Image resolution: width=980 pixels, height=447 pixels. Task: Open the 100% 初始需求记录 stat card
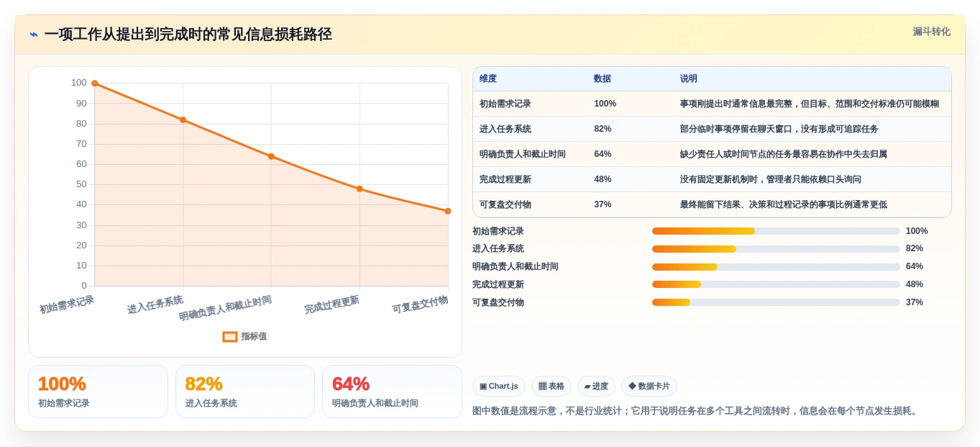98,392
